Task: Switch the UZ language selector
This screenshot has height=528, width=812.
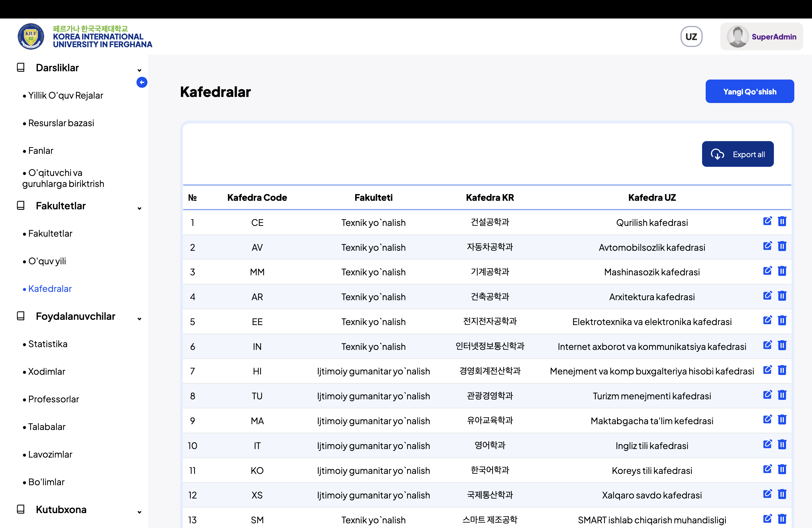Action: 691,36
